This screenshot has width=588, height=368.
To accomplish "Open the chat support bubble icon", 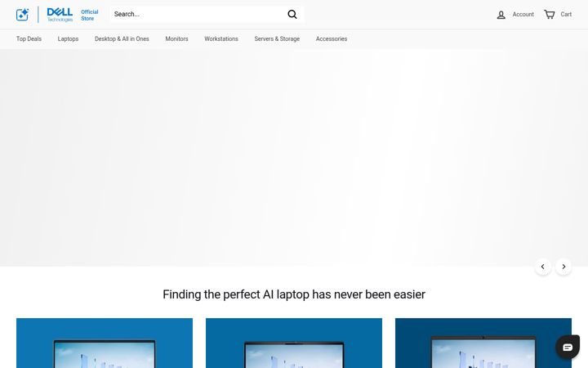I will point(568,347).
